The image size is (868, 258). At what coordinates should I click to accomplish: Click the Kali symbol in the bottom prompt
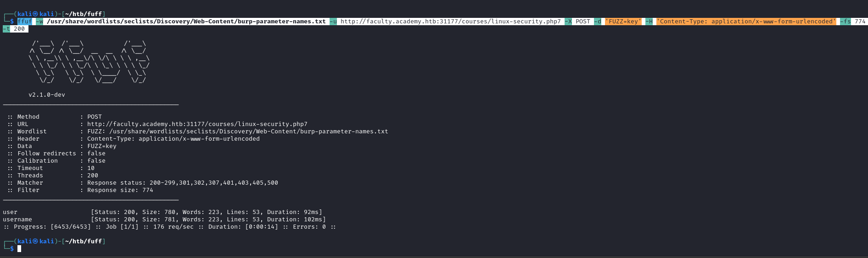(x=35, y=242)
